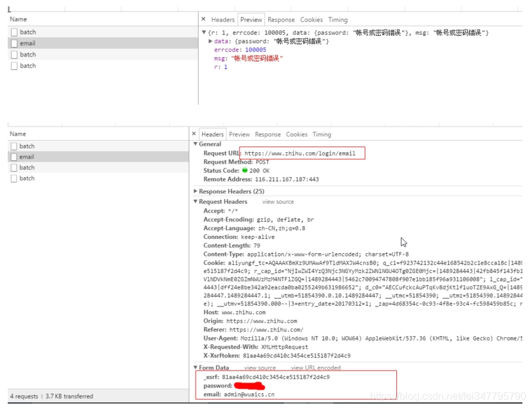Click status bar 4 requests summary
The width and height of the screenshot is (532, 408).
point(51,396)
